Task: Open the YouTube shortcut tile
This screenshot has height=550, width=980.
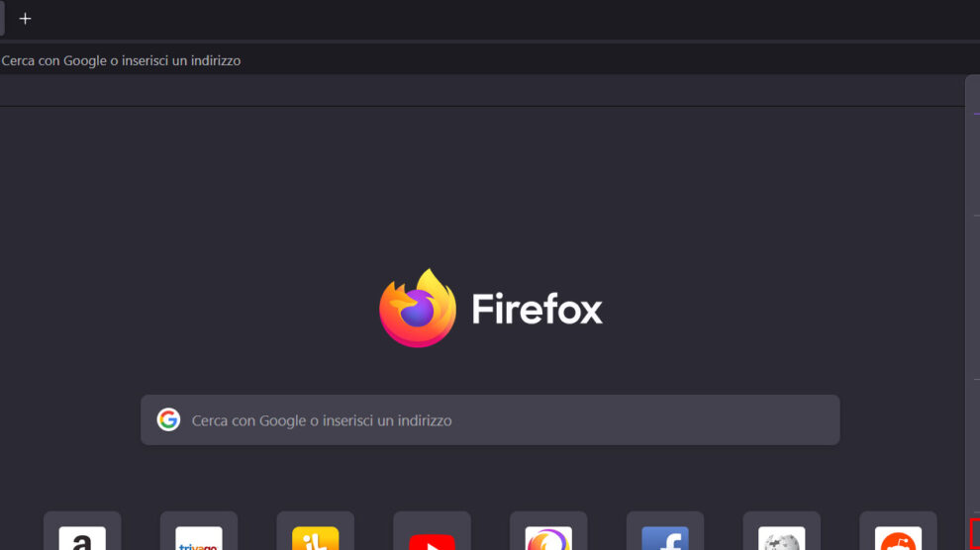Action: coord(432,531)
